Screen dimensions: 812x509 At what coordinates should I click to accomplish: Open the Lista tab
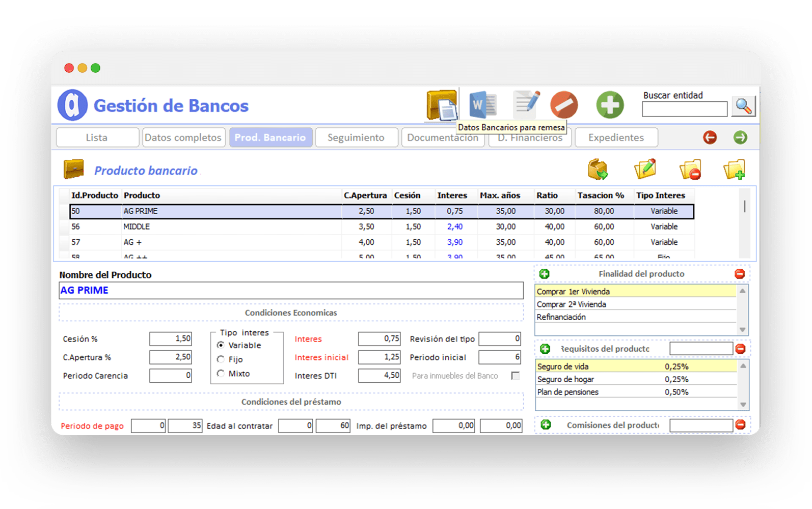click(x=97, y=137)
